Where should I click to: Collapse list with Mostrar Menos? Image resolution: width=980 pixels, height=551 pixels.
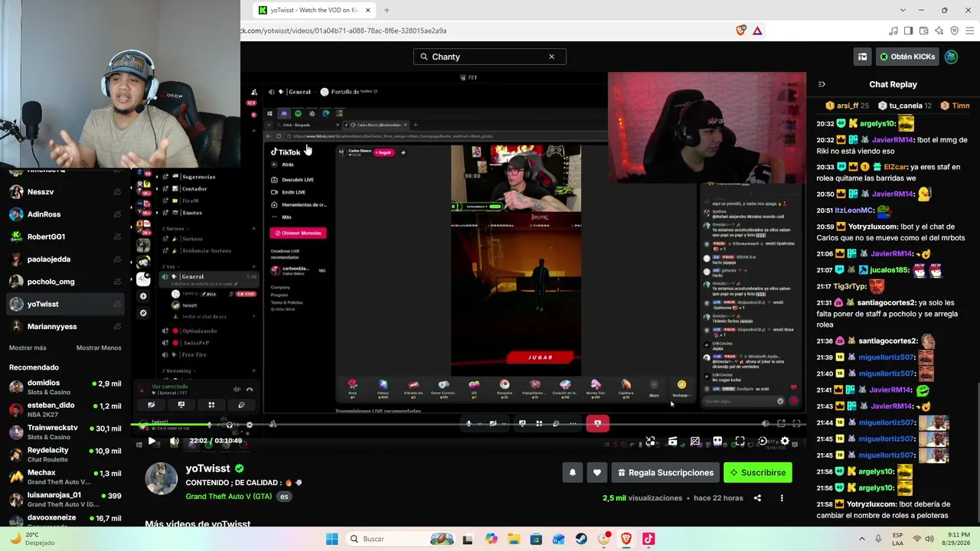(x=99, y=347)
